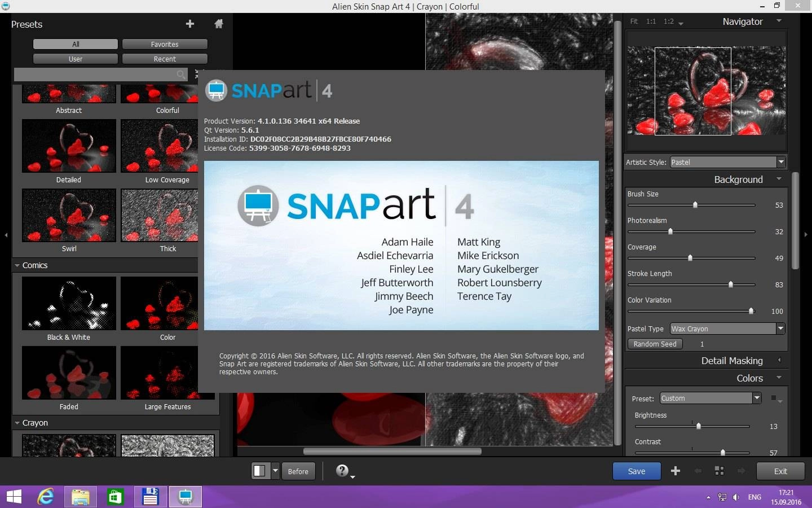Open the volume tray icon
Screen dimensions: 812x508
(736, 497)
